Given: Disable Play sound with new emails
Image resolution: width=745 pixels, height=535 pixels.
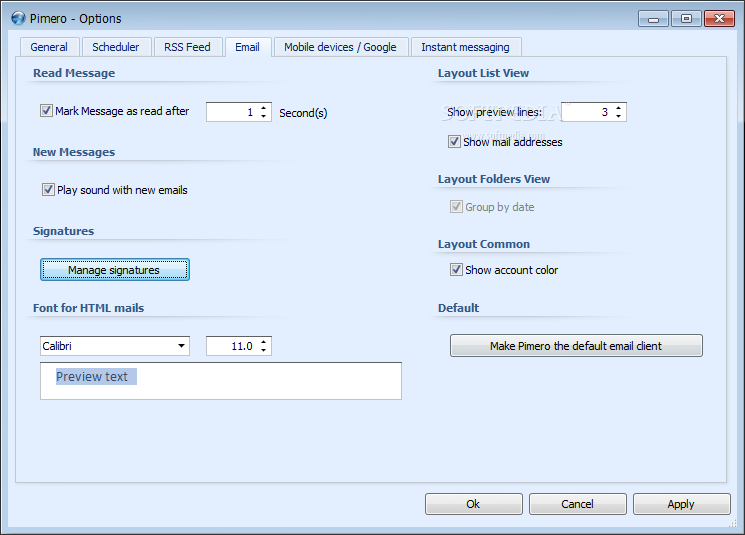Looking at the screenshot, I should point(48,190).
